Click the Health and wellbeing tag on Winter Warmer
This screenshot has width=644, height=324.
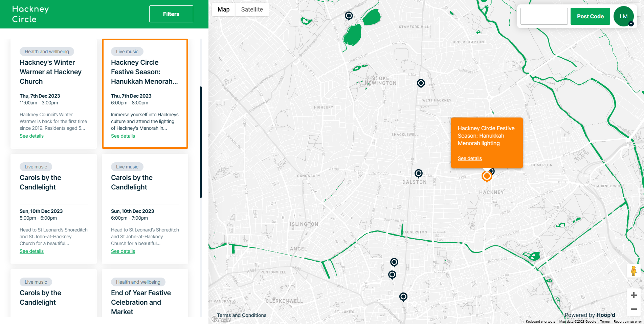(47, 52)
